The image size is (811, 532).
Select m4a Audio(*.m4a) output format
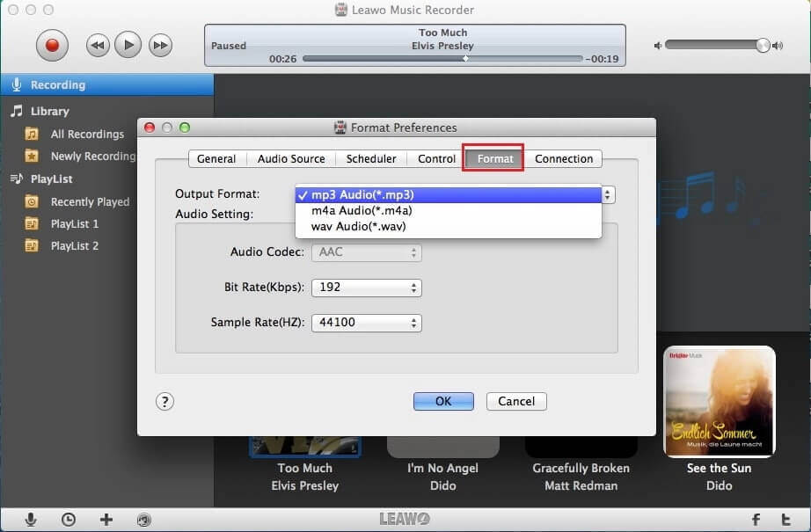tap(362, 211)
